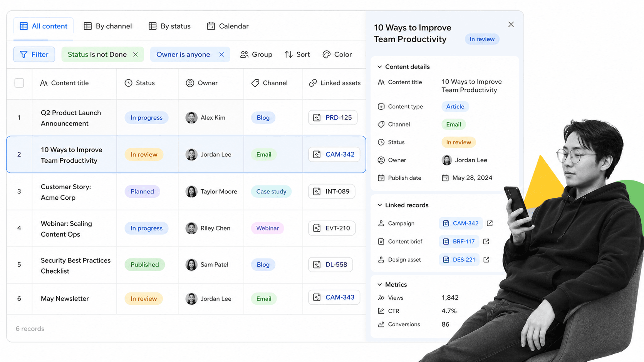This screenshot has height=362, width=644.
Task: Select 'Customer Story: Acme Corp' title cell
Action: (74, 192)
